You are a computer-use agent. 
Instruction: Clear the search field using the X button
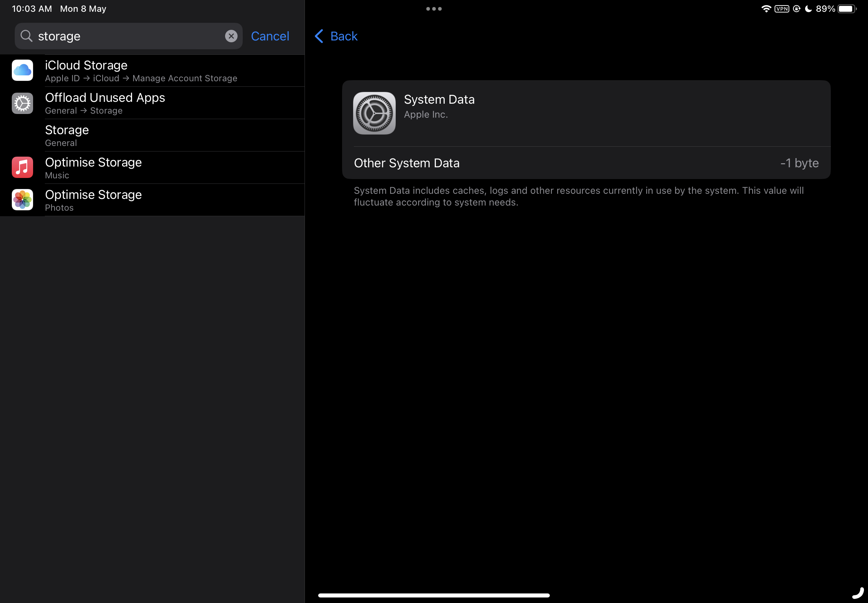coord(231,36)
